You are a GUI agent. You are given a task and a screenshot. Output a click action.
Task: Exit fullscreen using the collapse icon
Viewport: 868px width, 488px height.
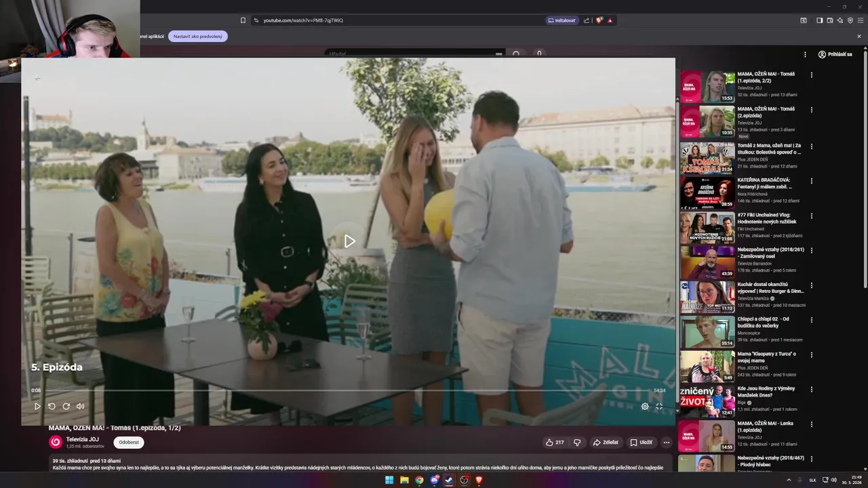tap(659, 406)
